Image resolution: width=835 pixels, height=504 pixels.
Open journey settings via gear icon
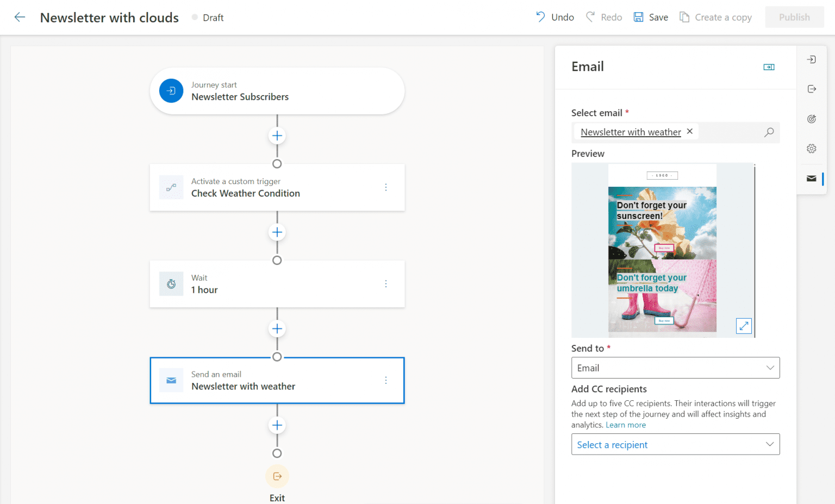(x=811, y=148)
